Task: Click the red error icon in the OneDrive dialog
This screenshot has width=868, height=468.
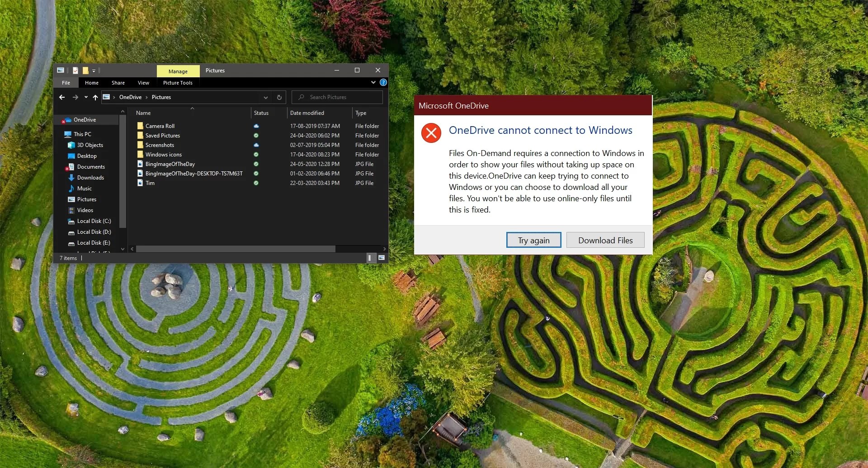Action: (x=431, y=132)
